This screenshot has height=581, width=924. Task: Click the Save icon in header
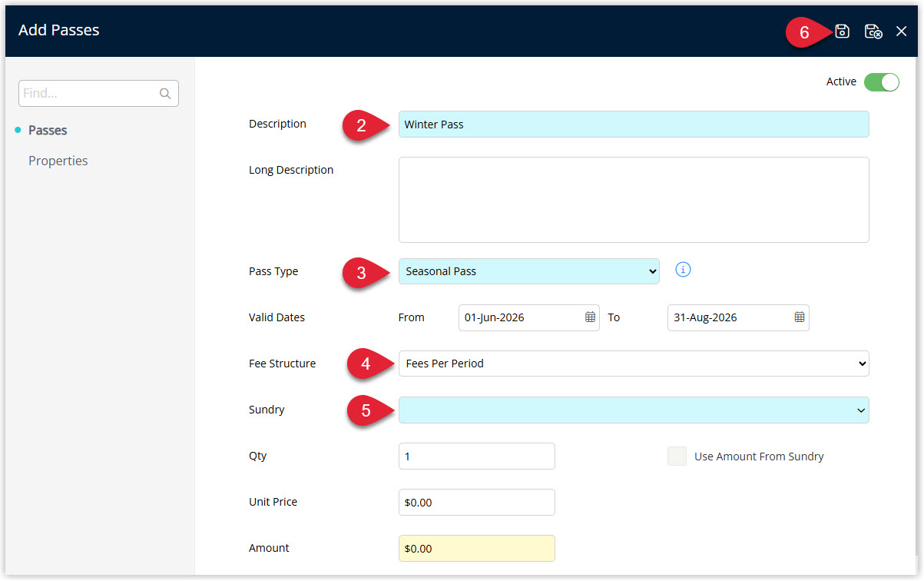(x=843, y=31)
